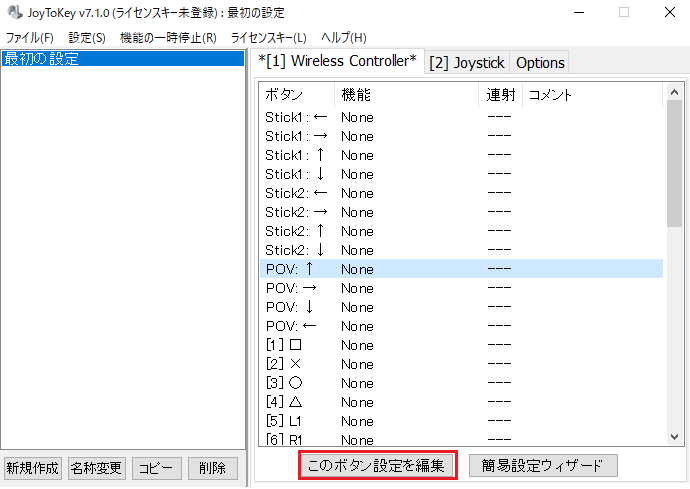Select the POV: ↑ row
690x489 pixels.
[462, 268]
